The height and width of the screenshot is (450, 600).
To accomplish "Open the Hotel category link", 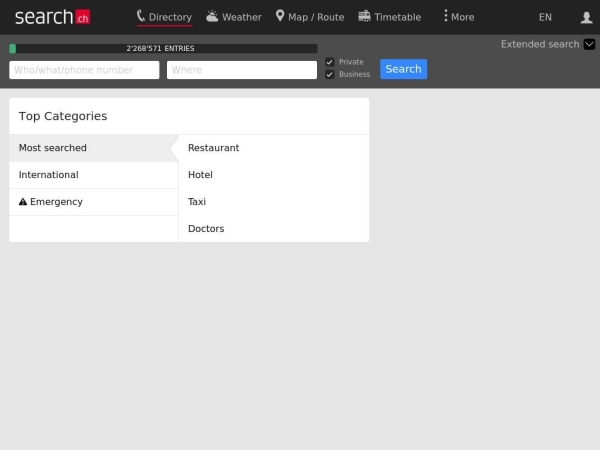I will [200, 175].
